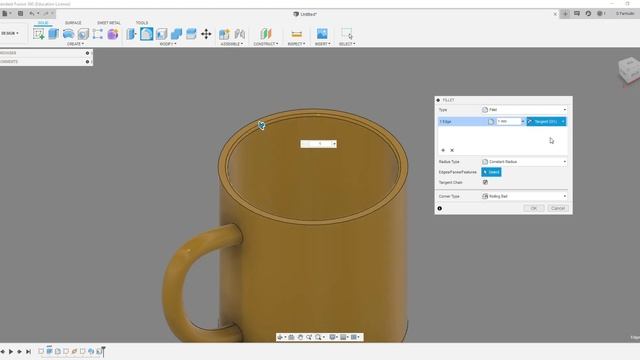640x360 pixels.
Task: Select the Shell tool icon
Action: [x=162, y=34]
